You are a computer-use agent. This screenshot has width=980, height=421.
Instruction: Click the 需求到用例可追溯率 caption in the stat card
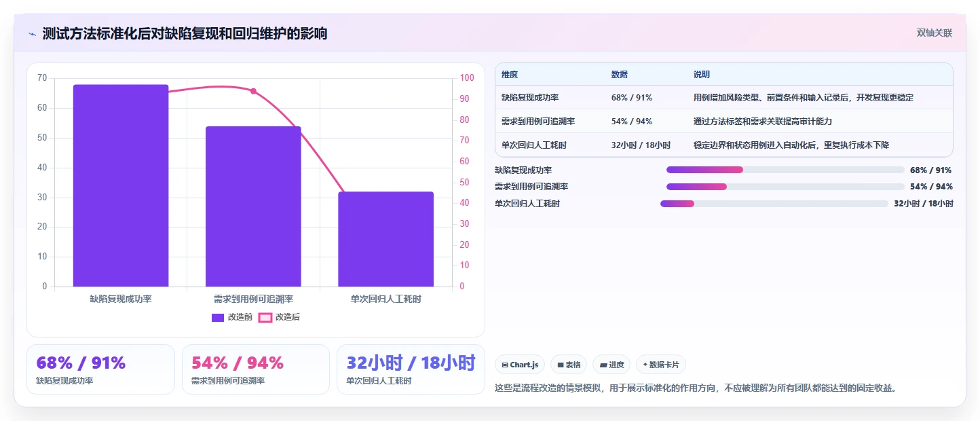[228, 381]
